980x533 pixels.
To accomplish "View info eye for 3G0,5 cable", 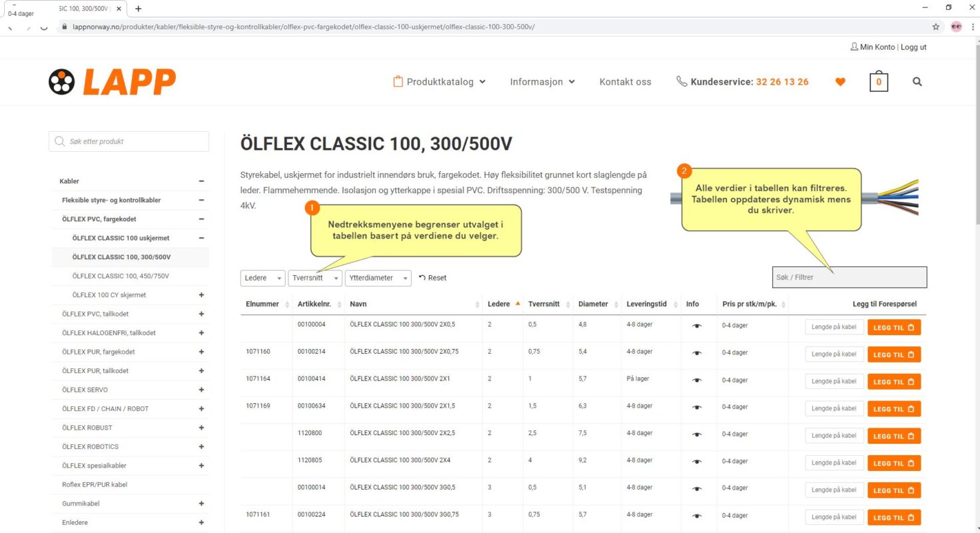I will [697, 489].
